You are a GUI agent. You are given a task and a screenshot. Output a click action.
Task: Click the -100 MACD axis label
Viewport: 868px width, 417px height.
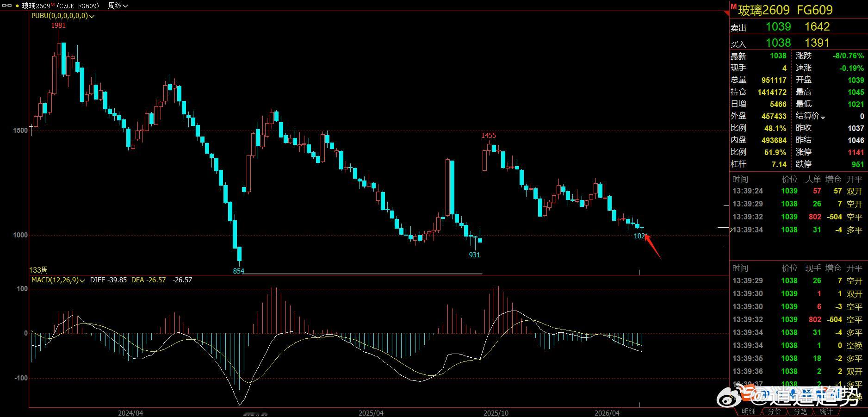(21, 378)
